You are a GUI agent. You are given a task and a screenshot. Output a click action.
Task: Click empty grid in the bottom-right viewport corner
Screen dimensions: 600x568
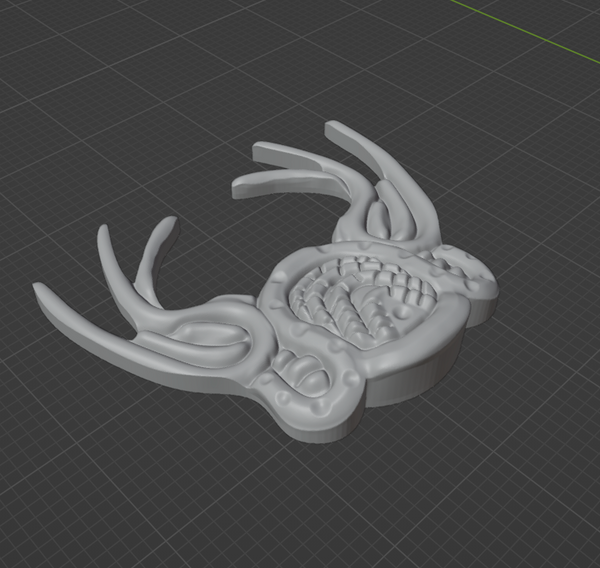[540, 510]
